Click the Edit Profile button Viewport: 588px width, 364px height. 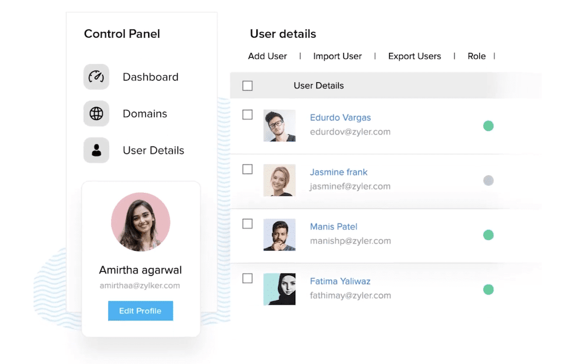(141, 310)
